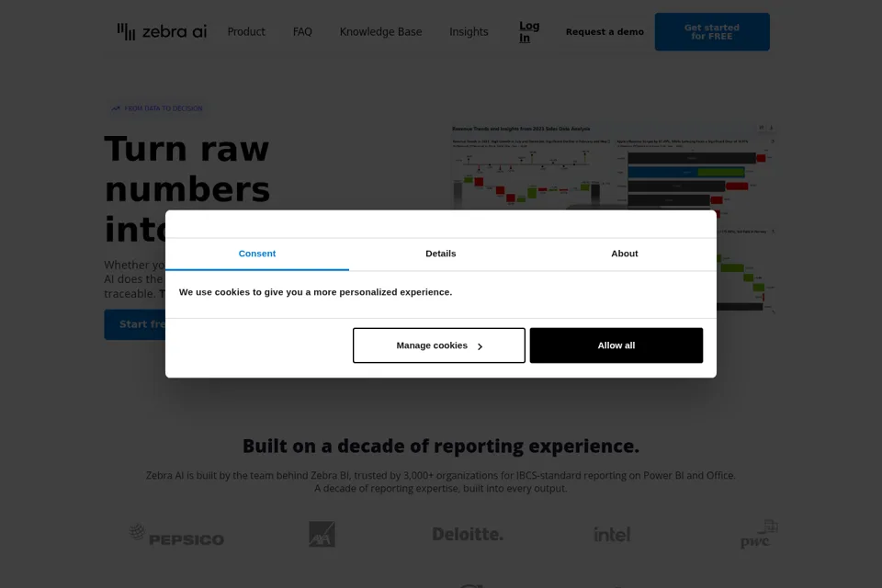
Task: Click heading Built on a decade of reporting experience
Action: point(440,447)
